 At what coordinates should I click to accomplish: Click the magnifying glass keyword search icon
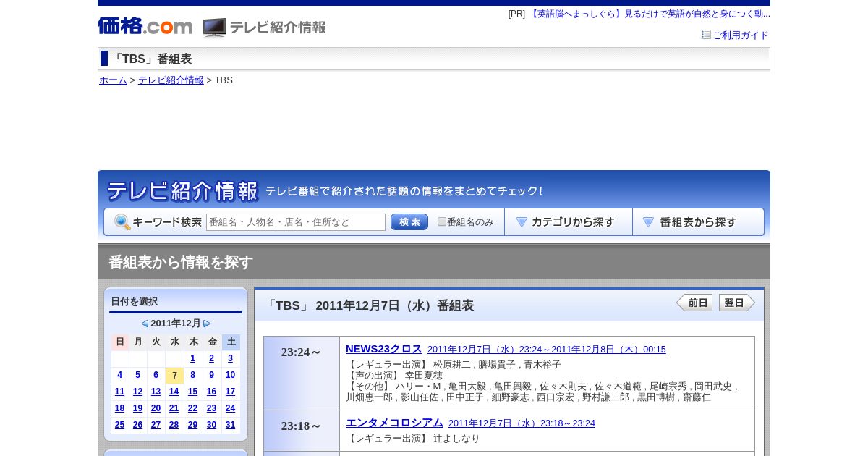coord(122,222)
